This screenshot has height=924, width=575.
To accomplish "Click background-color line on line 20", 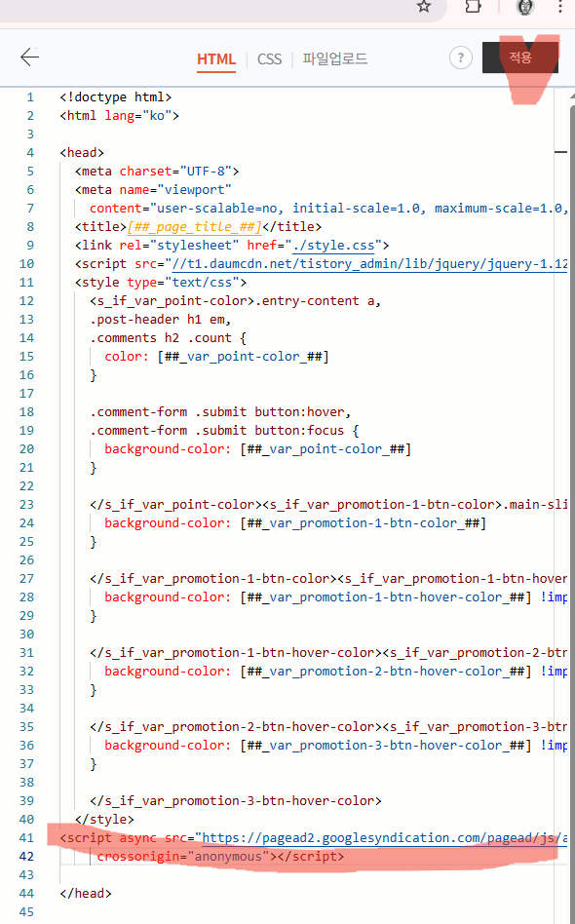I will (258, 449).
